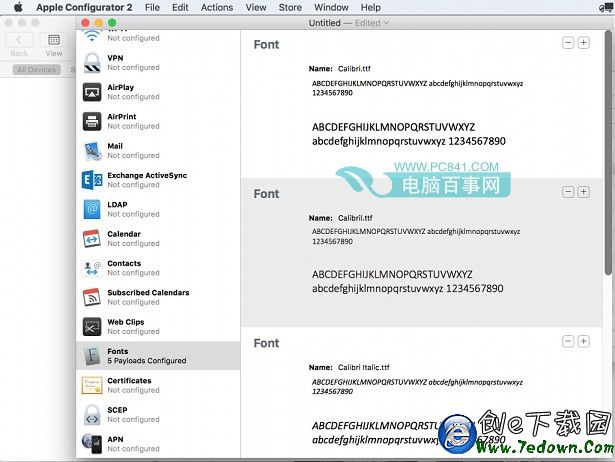Click the name 'Calibril.ttf'
The height and width of the screenshot is (462, 615).
pyautogui.click(x=355, y=218)
